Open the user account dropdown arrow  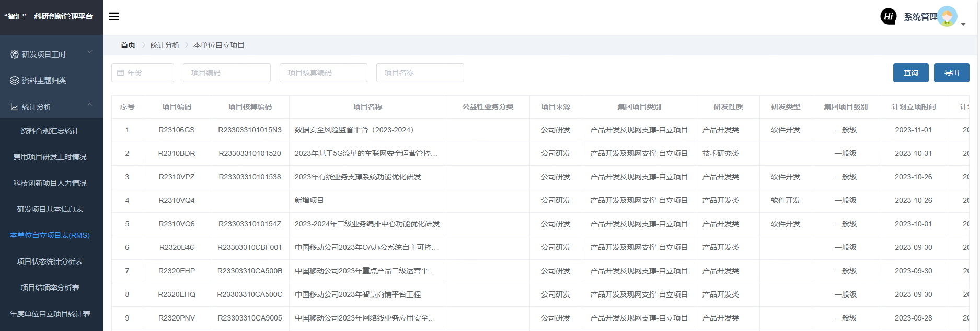[x=963, y=24]
